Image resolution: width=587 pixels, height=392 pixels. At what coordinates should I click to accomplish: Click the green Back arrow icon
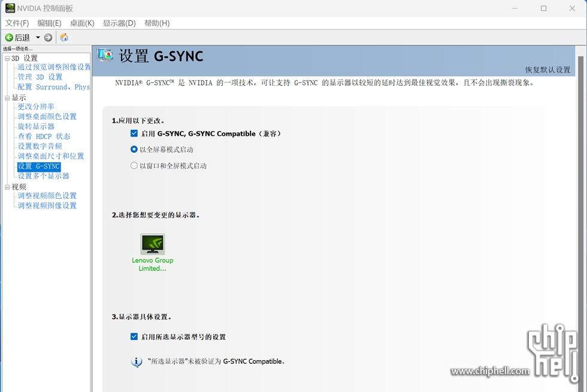coord(9,37)
